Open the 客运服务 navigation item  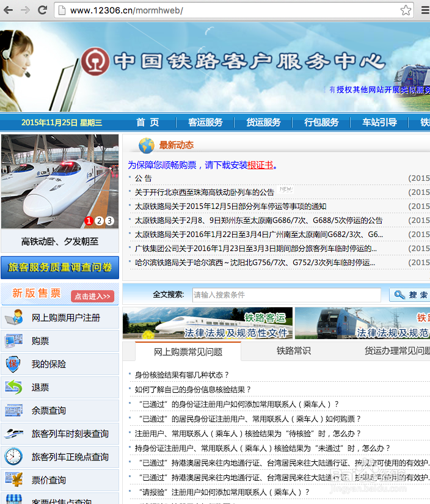coord(205,122)
